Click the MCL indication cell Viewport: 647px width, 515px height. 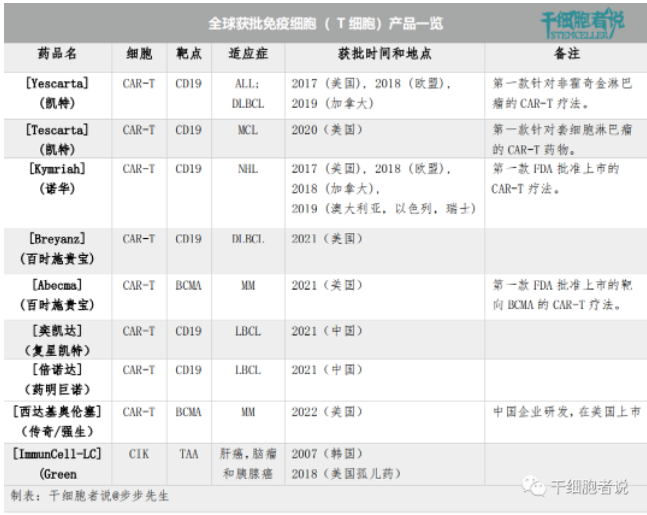tap(248, 130)
